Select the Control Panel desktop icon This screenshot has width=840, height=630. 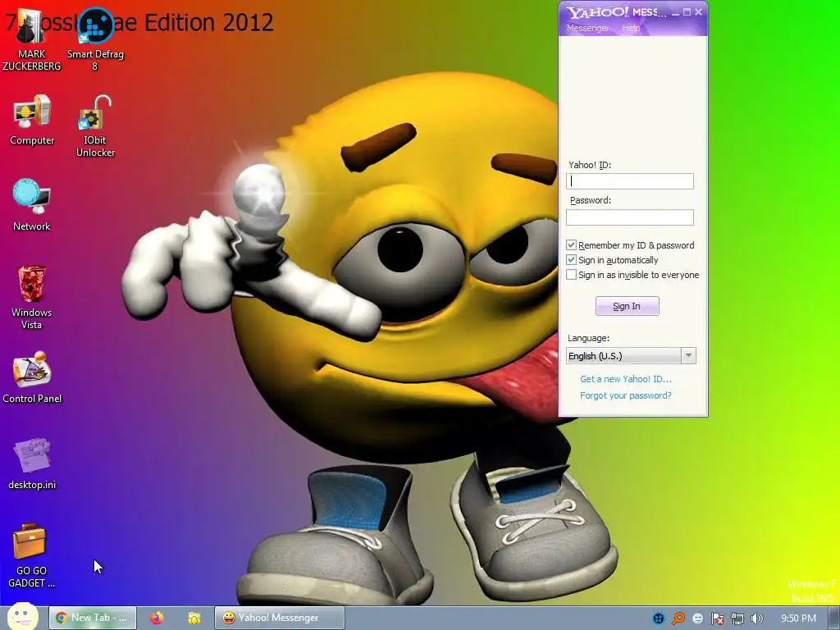32,377
